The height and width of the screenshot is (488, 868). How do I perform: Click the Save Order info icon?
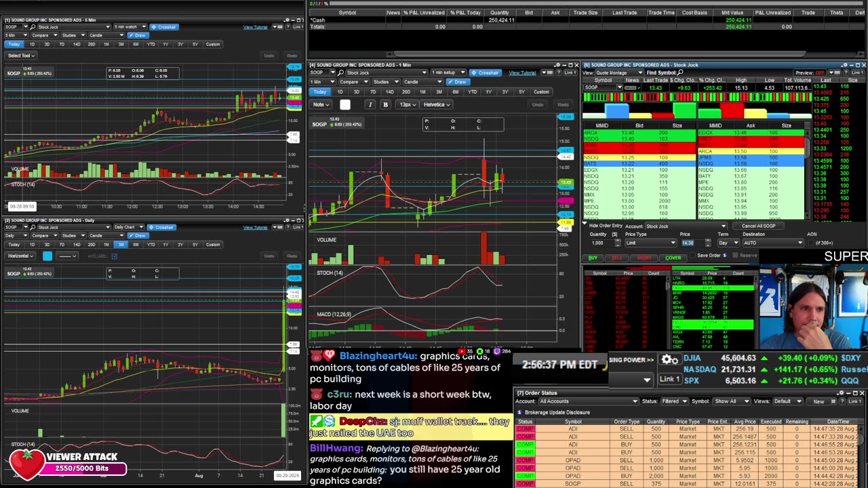[x=724, y=256]
